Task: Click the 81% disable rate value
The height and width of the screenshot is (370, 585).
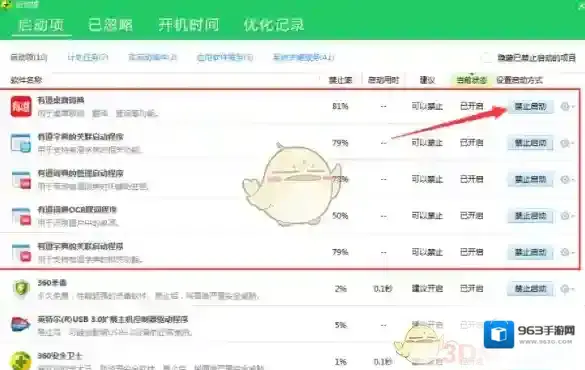Action: pyautogui.click(x=340, y=106)
